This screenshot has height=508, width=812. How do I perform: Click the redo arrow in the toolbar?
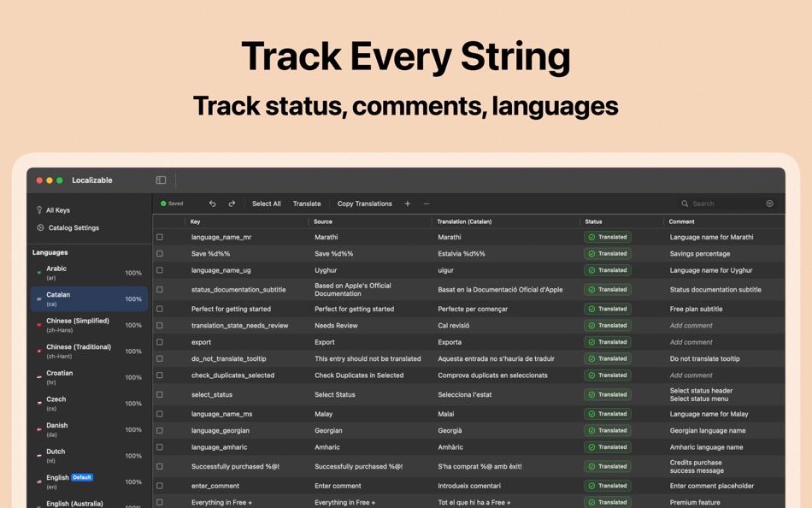tap(231, 204)
